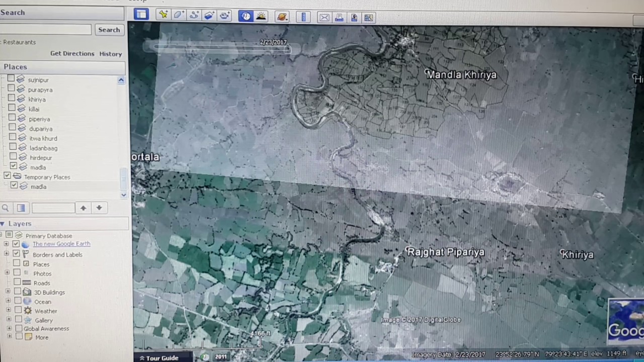Select the Add Path tool
The height and width of the screenshot is (362, 644).
click(194, 15)
